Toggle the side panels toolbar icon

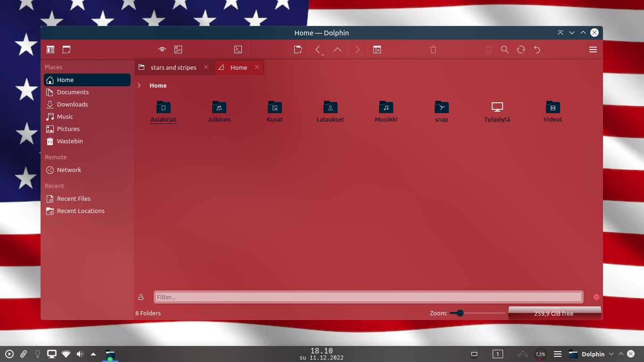point(50,49)
